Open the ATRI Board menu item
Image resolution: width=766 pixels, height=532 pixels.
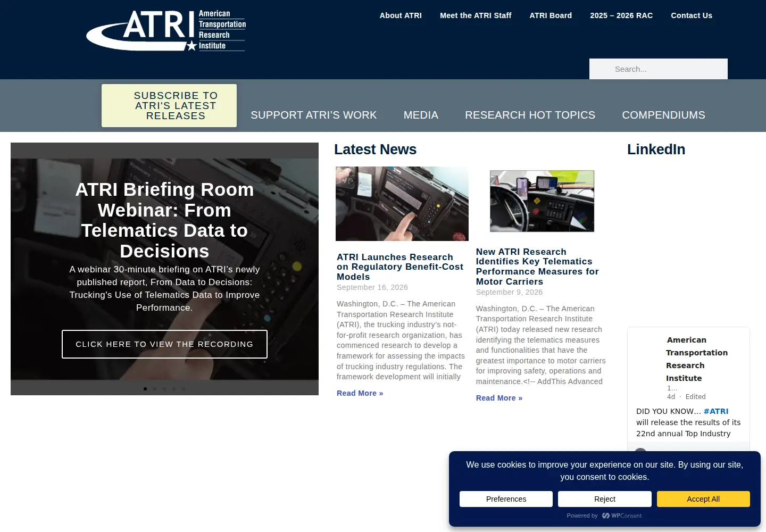tap(551, 15)
